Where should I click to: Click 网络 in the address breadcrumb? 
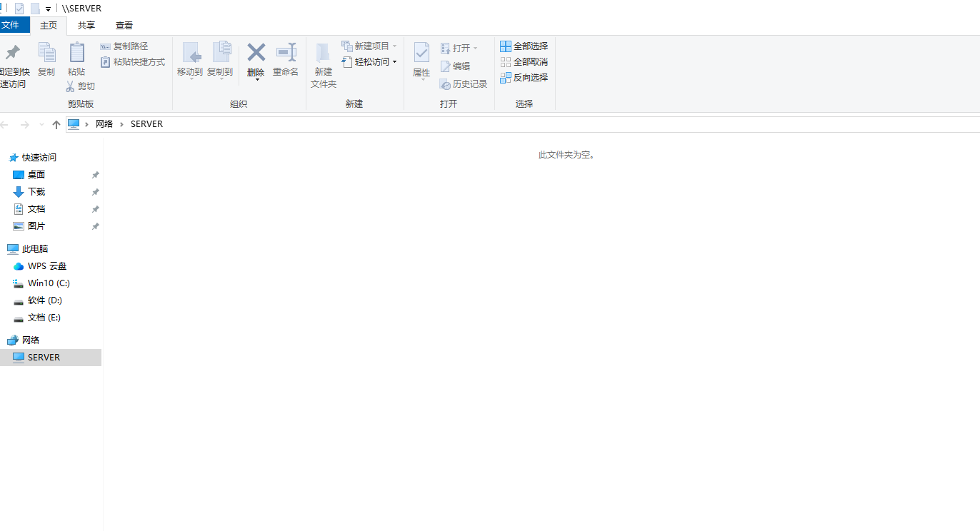(x=104, y=124)
